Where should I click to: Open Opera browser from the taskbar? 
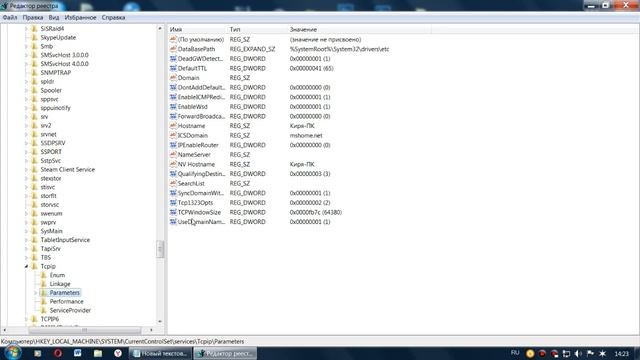(x=58, y=353)
